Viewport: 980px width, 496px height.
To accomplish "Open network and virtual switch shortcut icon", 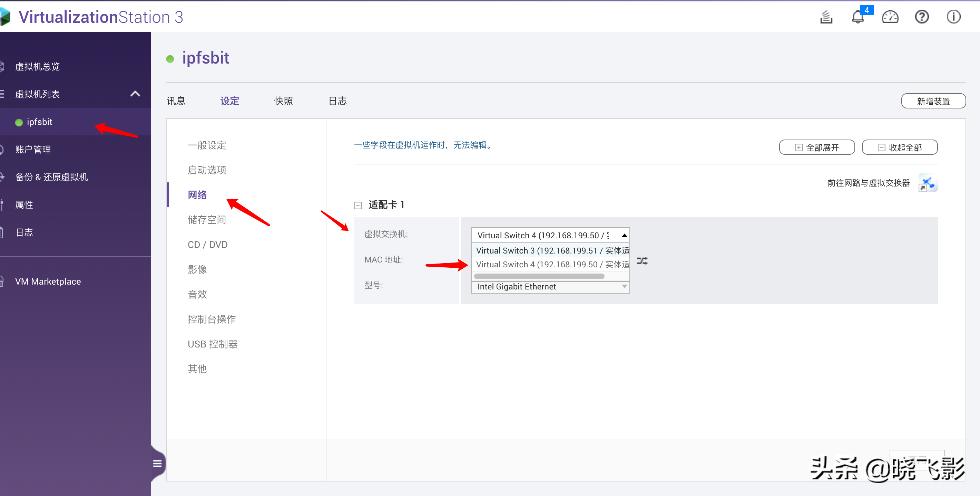I will 928,183.
